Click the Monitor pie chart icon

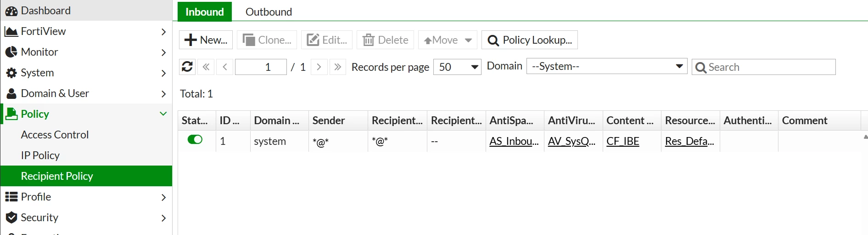coord(11,52)
